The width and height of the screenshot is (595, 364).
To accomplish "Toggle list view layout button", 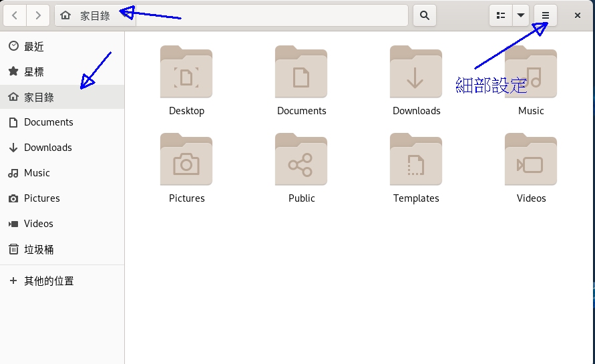I will [501, 15].
